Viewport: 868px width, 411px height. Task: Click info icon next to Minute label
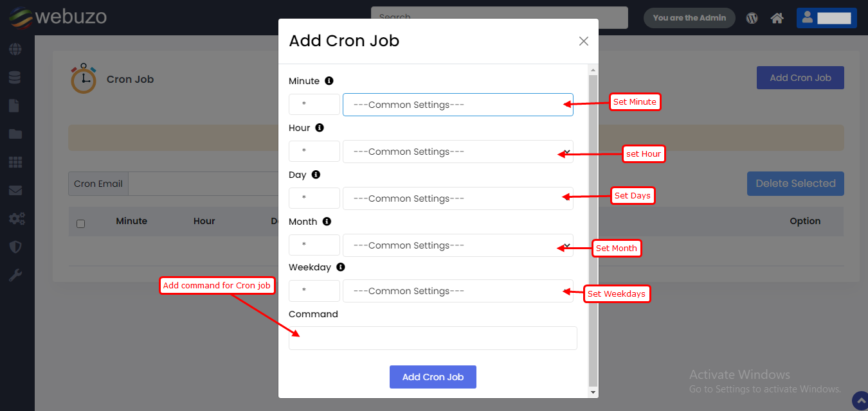tap(329, 81)
